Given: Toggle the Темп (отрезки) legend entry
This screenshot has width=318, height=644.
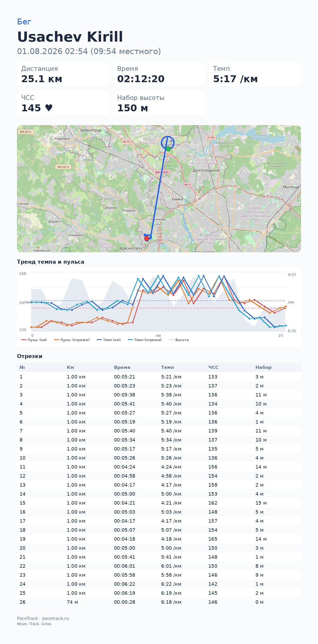Looking at the screenshot, I should (145, 340).
